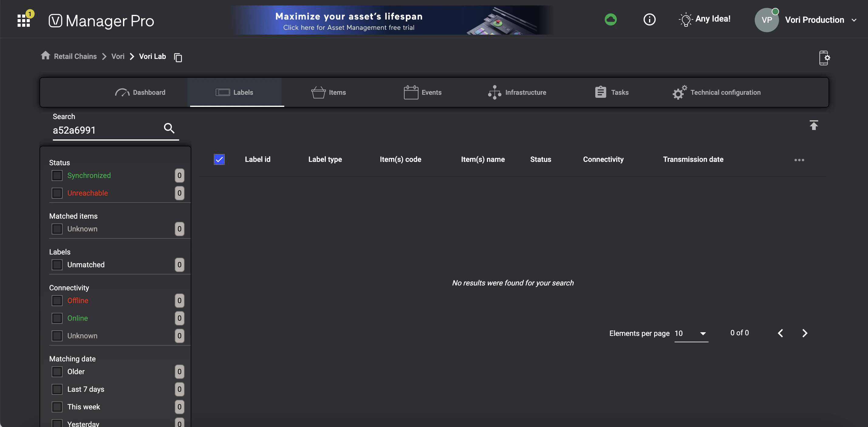Open the Elements per page dropdown
Viewport: 868px width, 427px height.
click(x=691, y=333)
